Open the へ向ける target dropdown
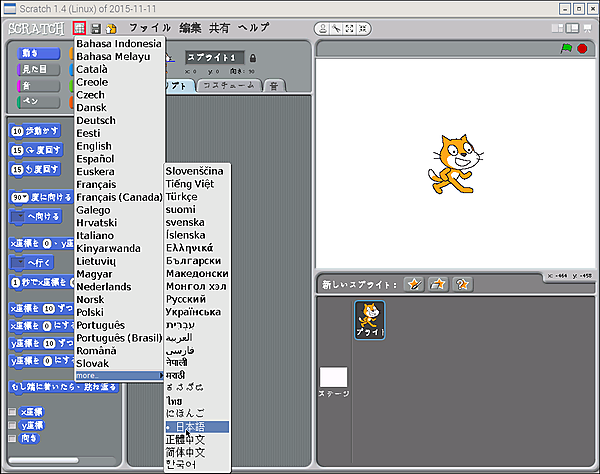The height and width of the screenshot is (474, 600). 18,216
